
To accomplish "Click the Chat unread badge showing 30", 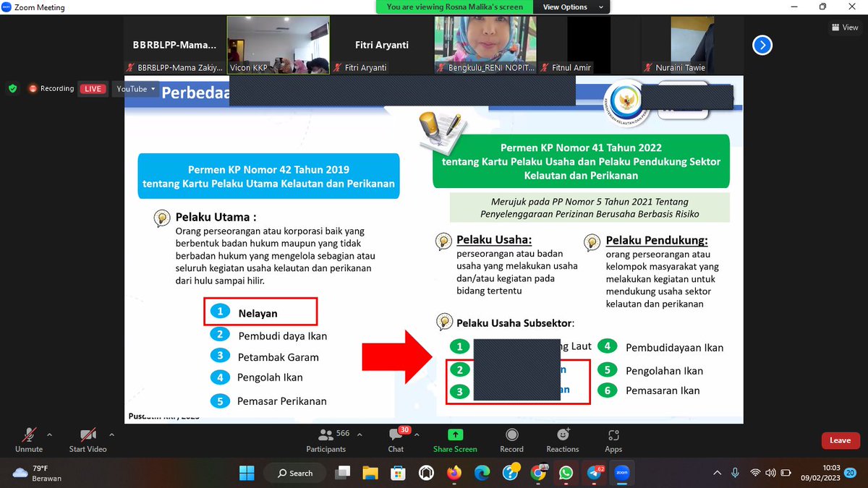I will point(404,429).
